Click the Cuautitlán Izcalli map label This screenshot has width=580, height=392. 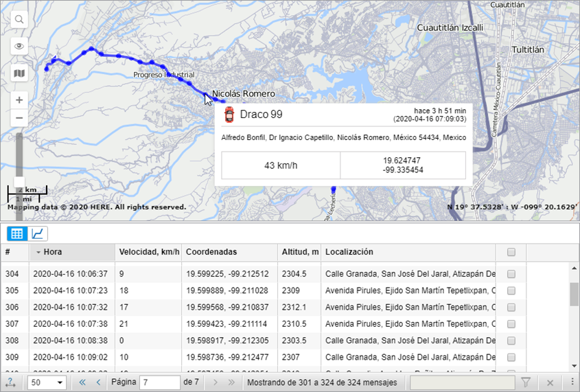(450, 27)
